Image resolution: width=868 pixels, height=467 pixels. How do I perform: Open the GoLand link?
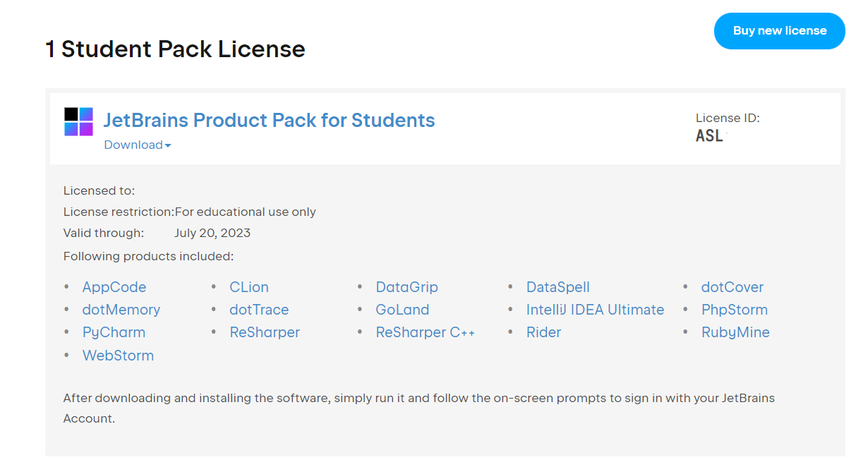[402, 310]
